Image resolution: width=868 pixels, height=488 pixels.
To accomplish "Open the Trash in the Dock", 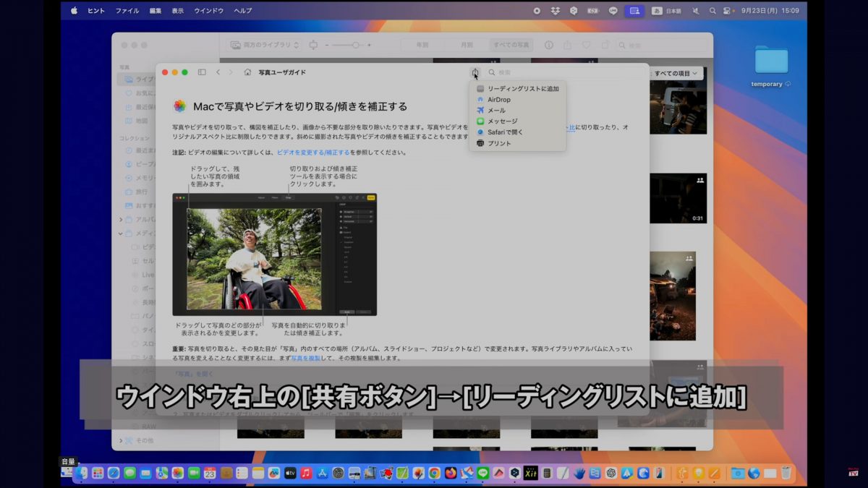I will tap(786, 473).
